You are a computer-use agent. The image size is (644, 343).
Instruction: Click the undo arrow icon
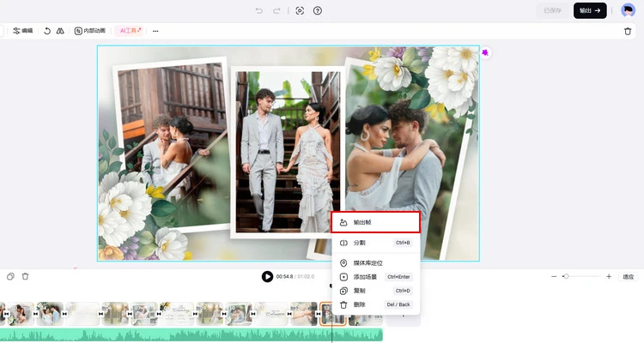click(258, 10)
